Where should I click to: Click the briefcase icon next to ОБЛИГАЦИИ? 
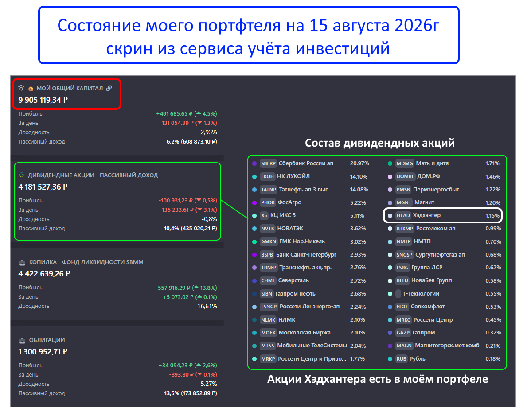22,340
